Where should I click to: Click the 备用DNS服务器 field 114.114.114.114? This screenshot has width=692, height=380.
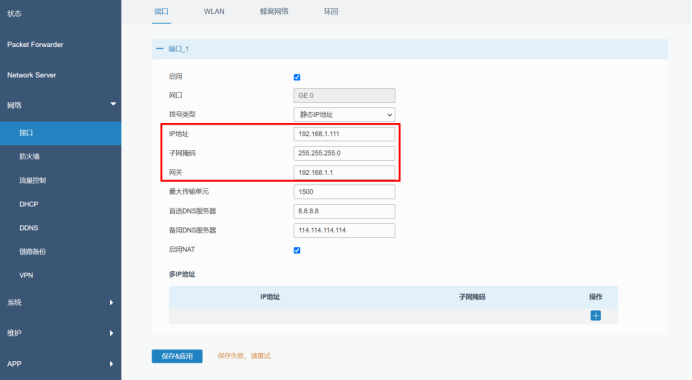click(x=344, y=230)
